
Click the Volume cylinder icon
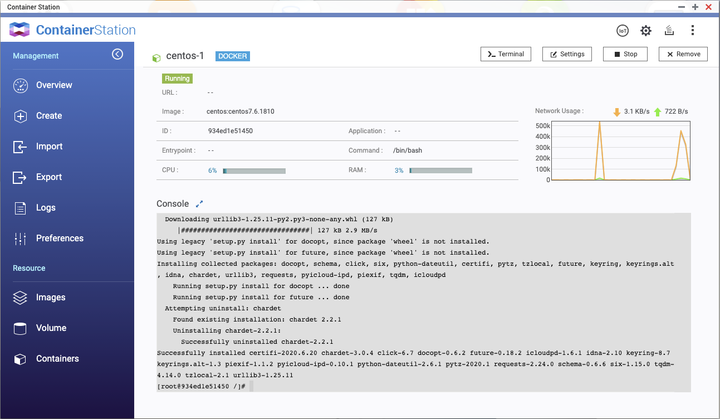click(20, 328)
